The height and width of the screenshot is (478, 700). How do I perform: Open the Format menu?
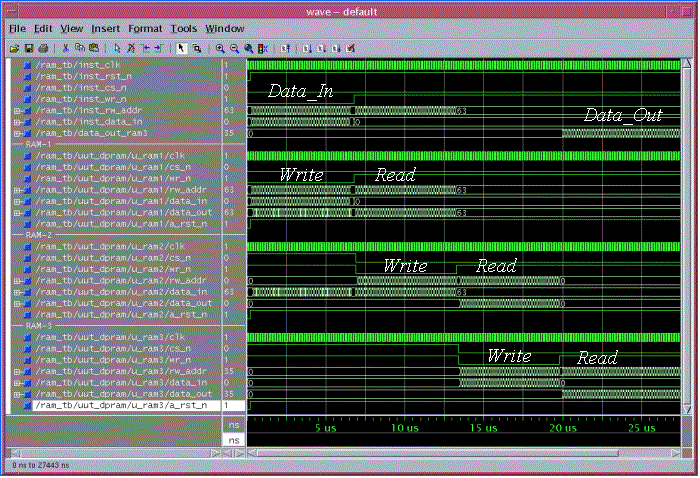(x=145, y=29)
